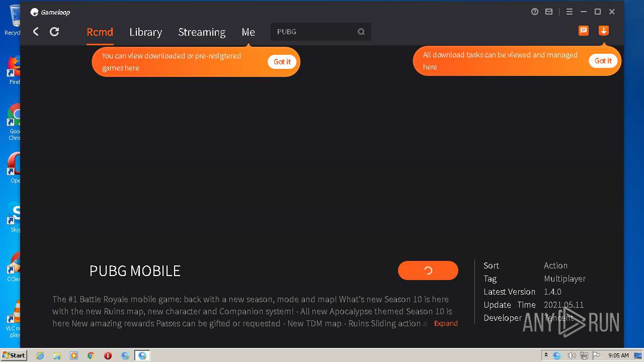Open the help question-mark icon
Viewport: 644px width, 362px height.
[535, 12]
